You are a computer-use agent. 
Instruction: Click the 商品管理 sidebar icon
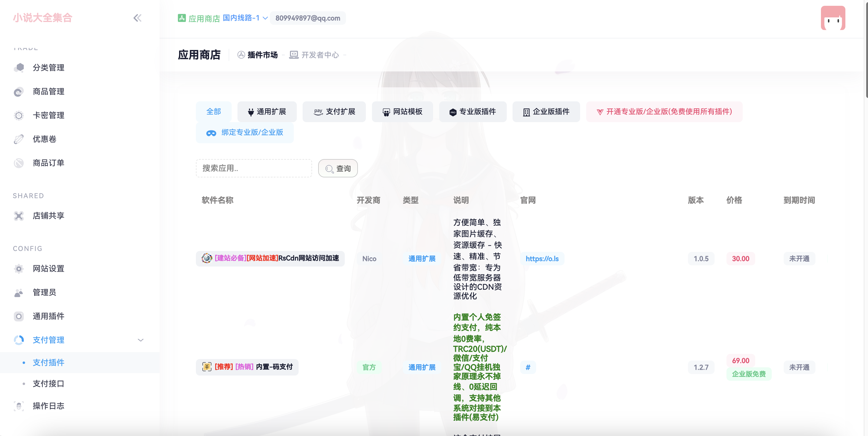coord(19,92)
